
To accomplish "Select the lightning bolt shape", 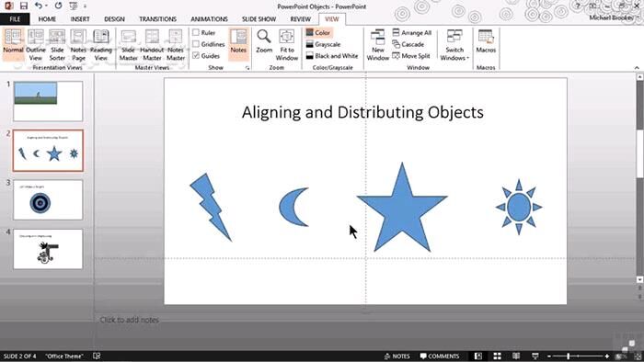I will (211, 207).
